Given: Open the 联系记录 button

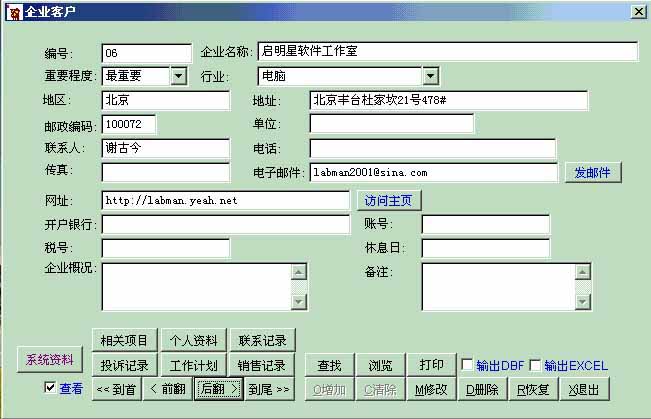Looking at the screenshot, I should pyautogui.click(x=262, y=340).
